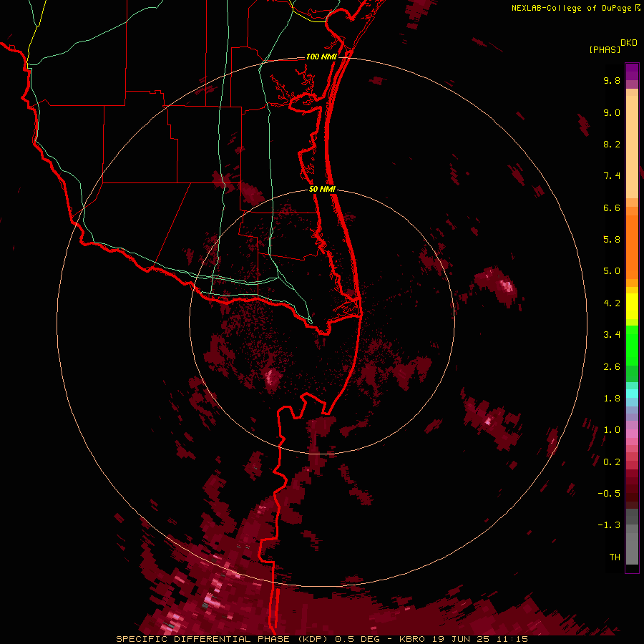Click the 5.0 value on the color scale
This screenshot has width=644, height=644.
612,271
